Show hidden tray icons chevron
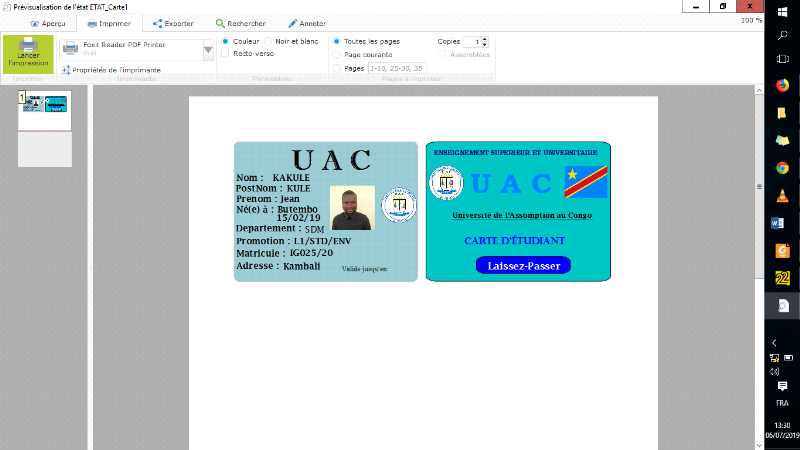This screenshot has width=800, height=450. tap(774, 343)
